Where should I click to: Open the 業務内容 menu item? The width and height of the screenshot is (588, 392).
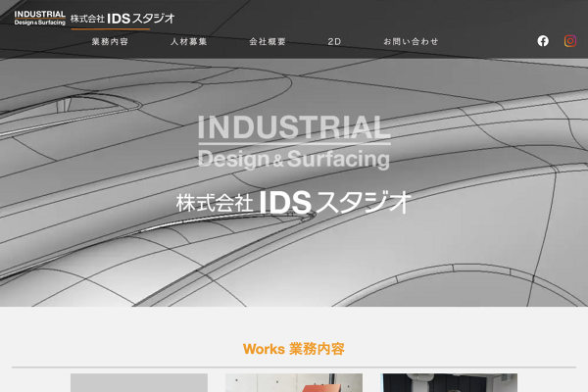110,41
